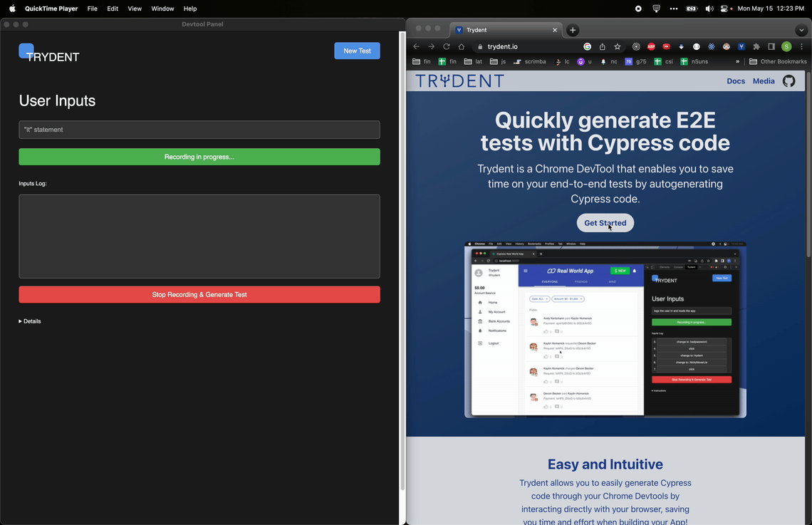Click the TRYDENT site logo
The height and width of the screenshot is (525, 812).
[459, 81]
